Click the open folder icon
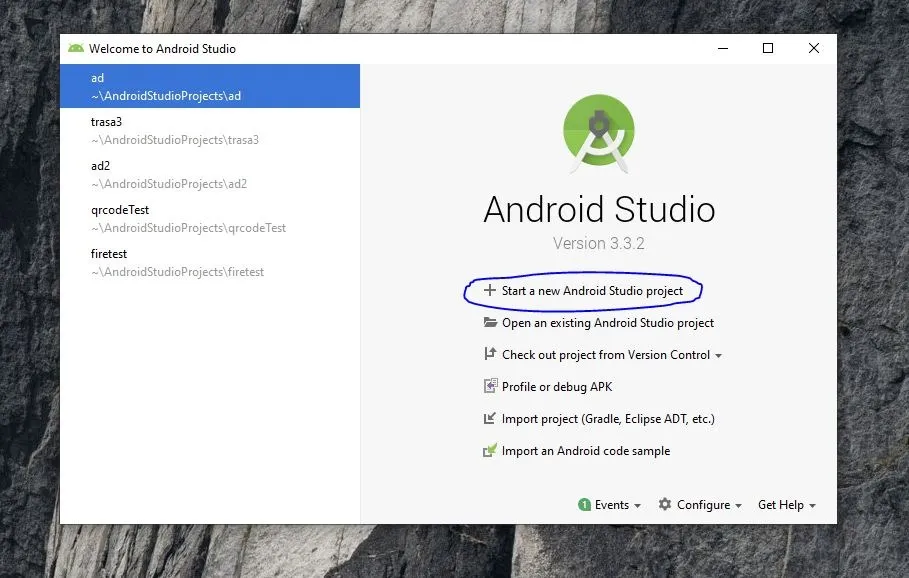909x578 pixels. pyautogui.click(x=490, y=322)
